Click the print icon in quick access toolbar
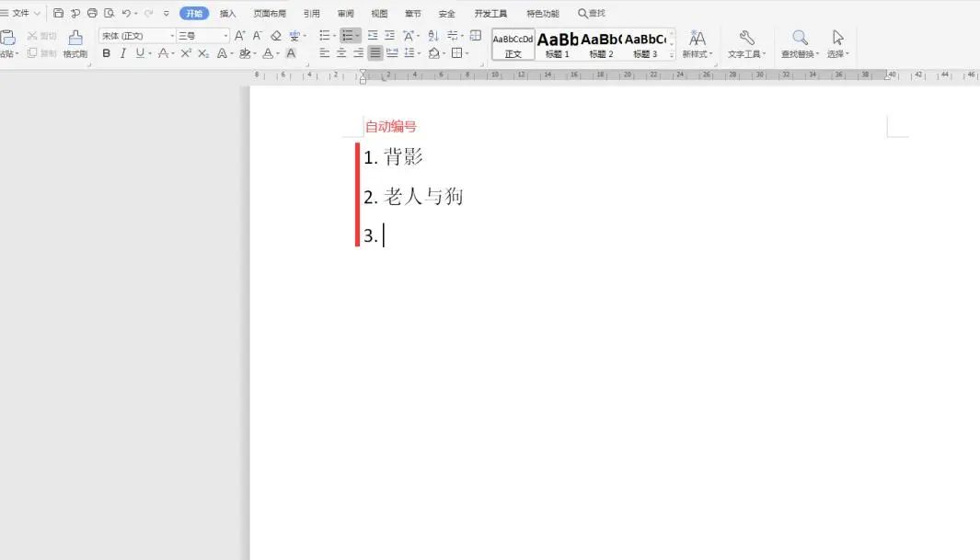Viewport: 980px width, 560px height. [92, 14]
